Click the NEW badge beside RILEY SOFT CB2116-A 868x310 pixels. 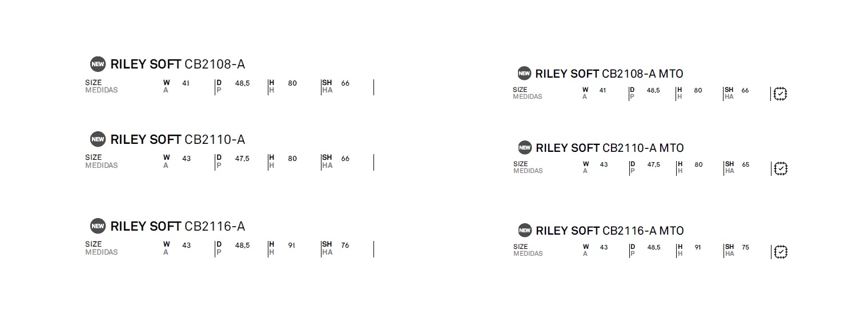click(98, 226)
